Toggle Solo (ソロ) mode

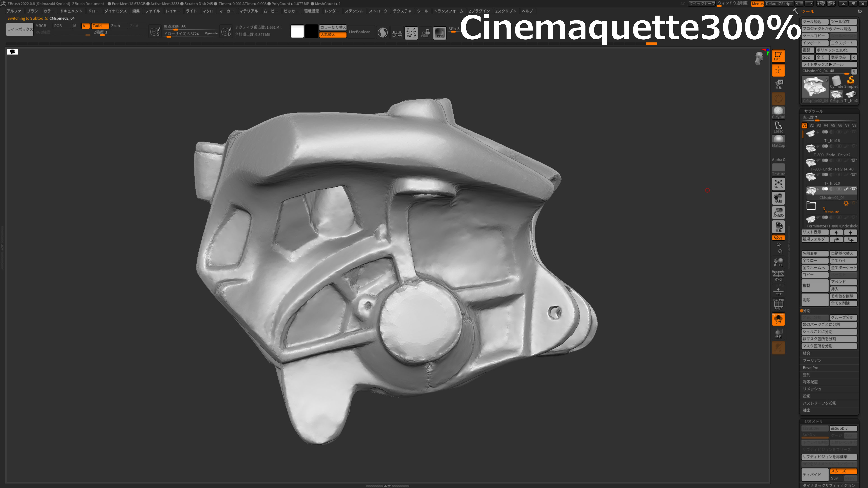click(778, 319)
